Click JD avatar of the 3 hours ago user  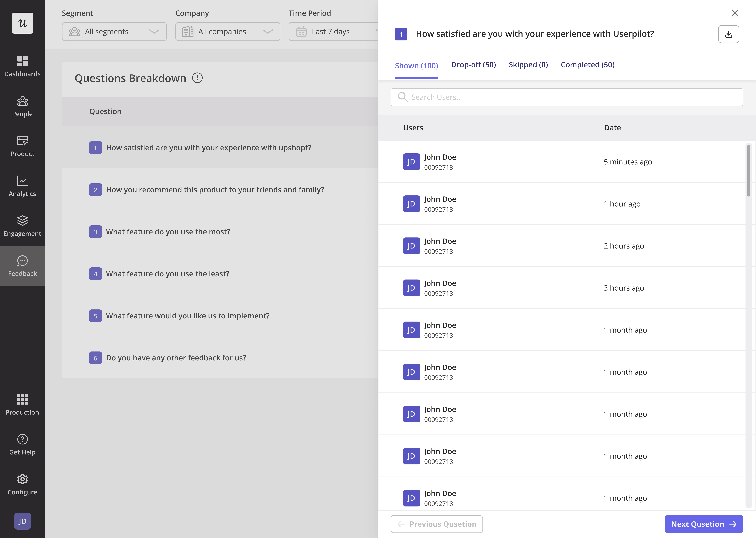click(411, 288)
